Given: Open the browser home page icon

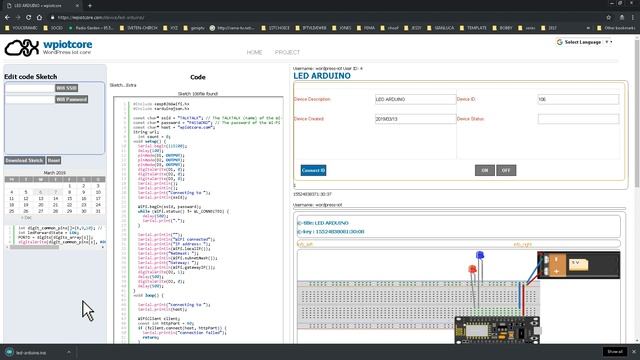Looking at the screenshot, I should coord(39,18).
